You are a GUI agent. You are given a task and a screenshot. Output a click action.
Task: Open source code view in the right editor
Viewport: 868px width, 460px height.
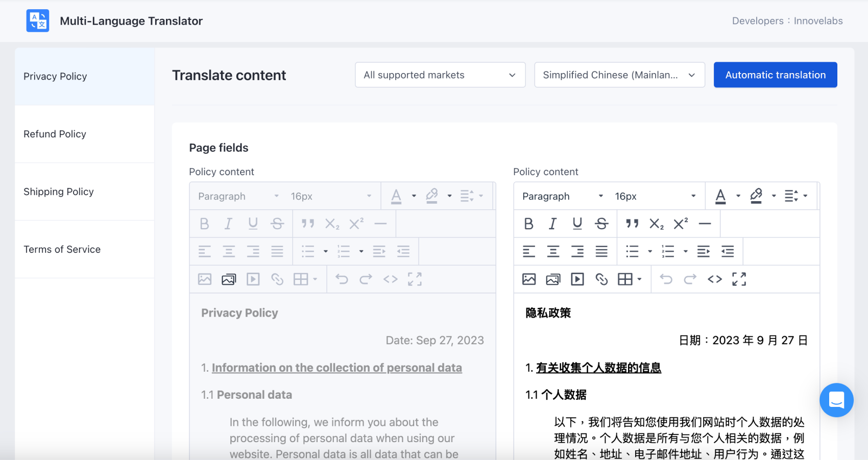click(715, 279)
